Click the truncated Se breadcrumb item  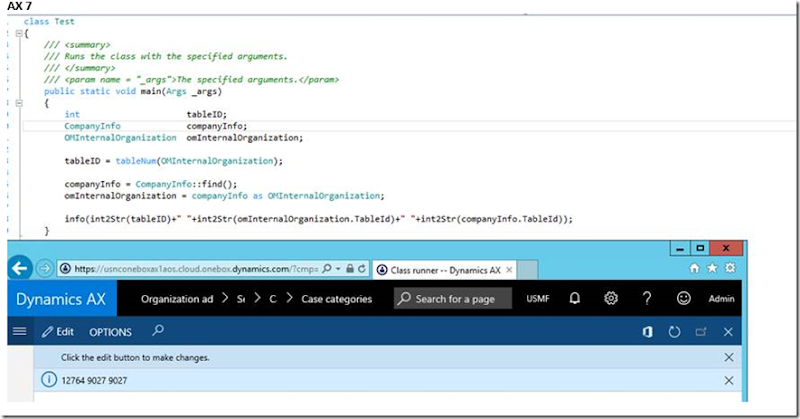pyautogui.click(x=241, y=299)
